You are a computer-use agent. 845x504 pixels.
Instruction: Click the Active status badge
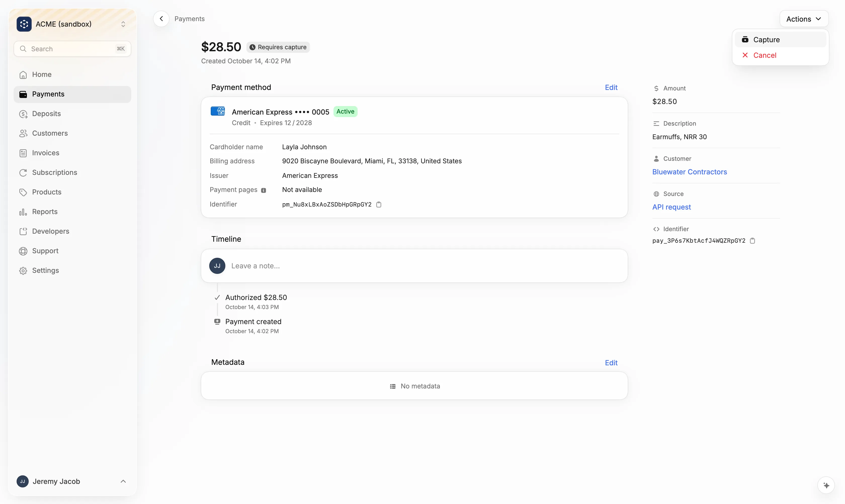tap(345, 111)
